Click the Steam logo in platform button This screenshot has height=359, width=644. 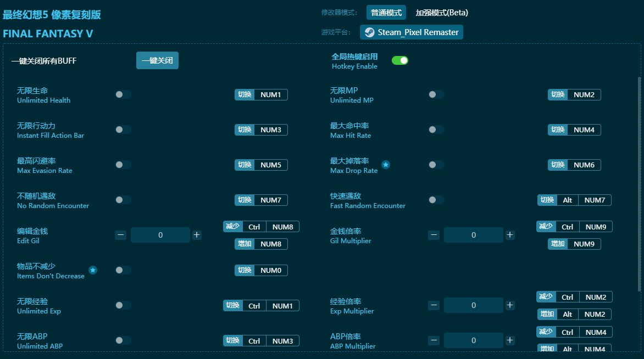point(370,32)
